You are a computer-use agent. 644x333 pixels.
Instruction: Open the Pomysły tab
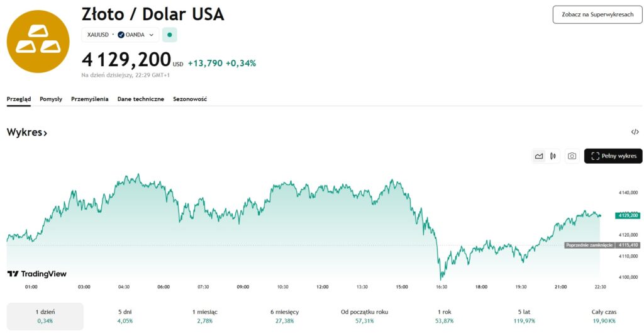(51, 99)
